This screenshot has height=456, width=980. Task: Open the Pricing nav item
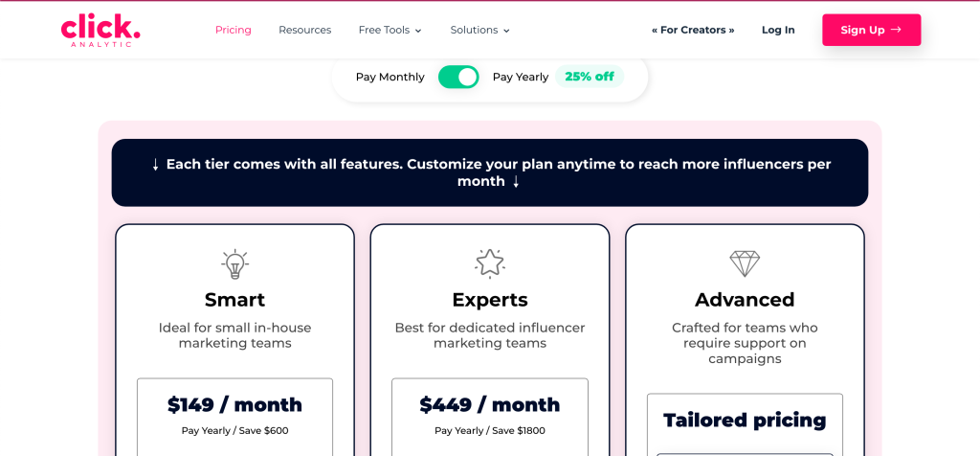[234, 30]
